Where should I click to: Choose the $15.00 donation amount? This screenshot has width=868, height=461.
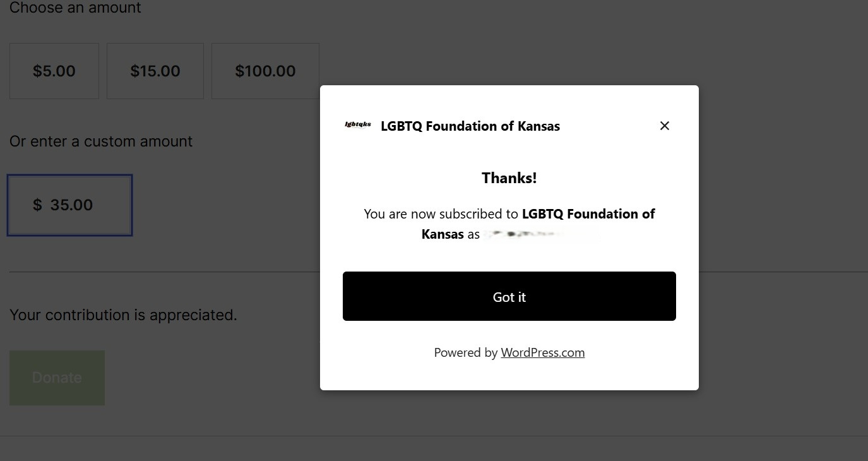155,71
